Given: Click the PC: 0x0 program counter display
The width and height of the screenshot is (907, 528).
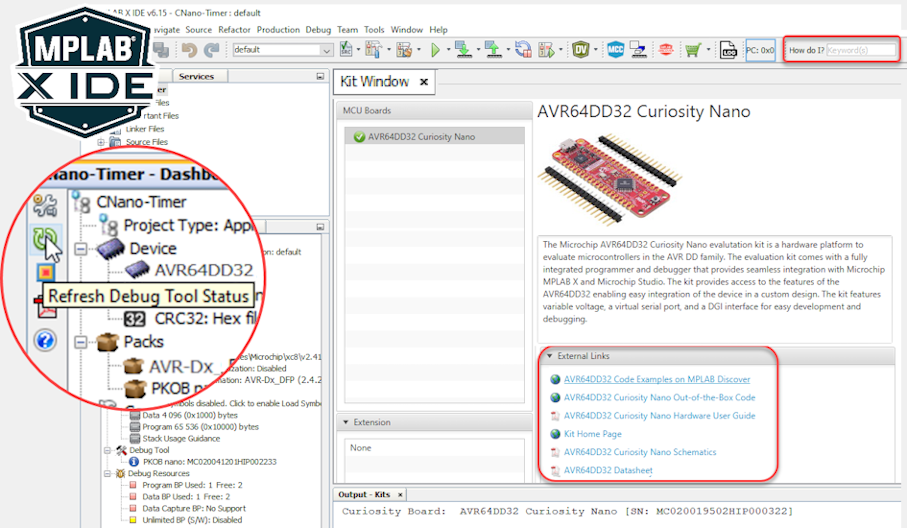Looking at the screenshot, I should coord(760,49).
